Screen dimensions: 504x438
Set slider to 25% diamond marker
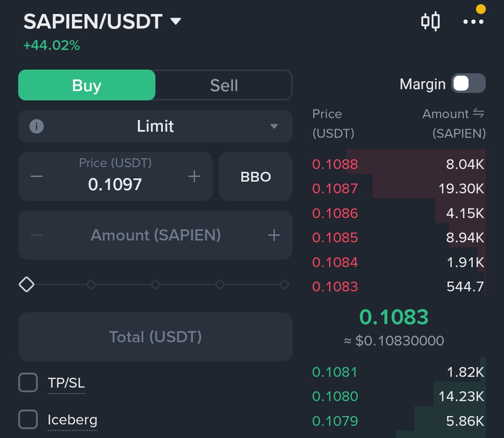point(91,284)
